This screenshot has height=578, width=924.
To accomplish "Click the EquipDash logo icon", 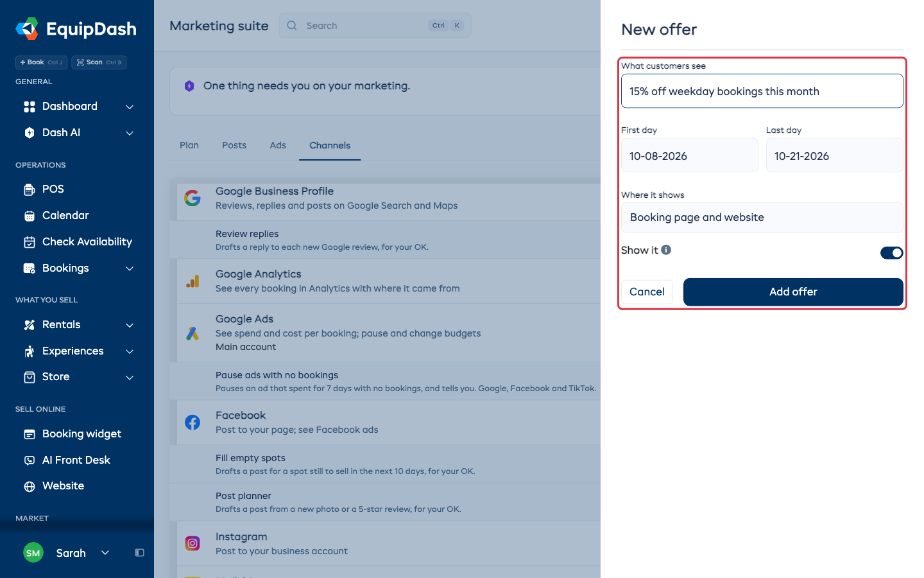I will [x=27, y=28].
